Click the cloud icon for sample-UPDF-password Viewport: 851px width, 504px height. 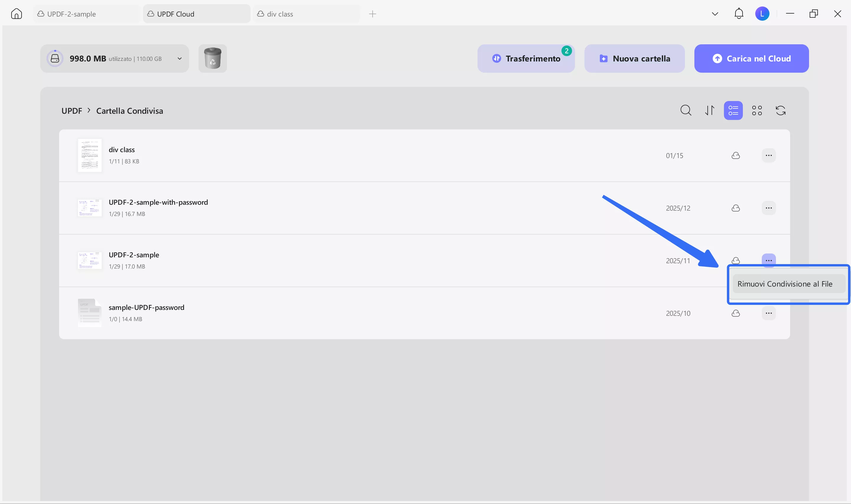[x=735, y=313]
